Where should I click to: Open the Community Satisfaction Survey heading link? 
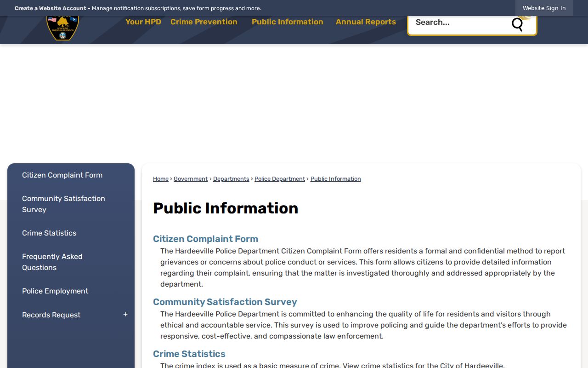point(225,302)
